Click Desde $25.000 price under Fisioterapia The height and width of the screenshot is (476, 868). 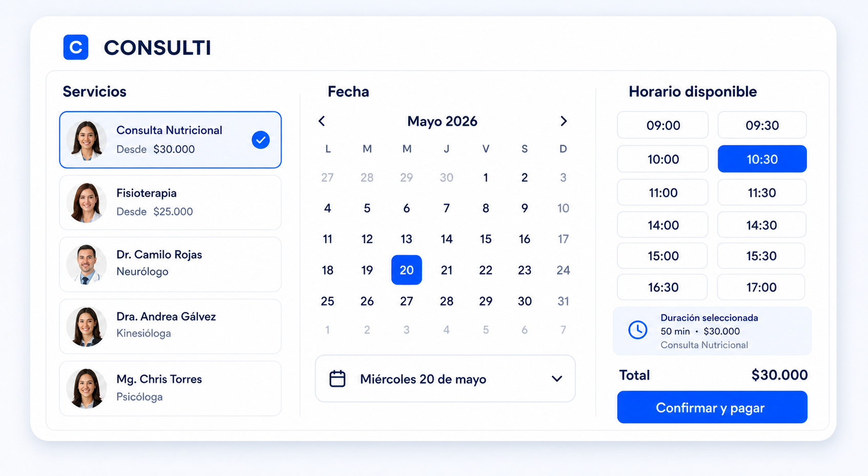(154, 212)
